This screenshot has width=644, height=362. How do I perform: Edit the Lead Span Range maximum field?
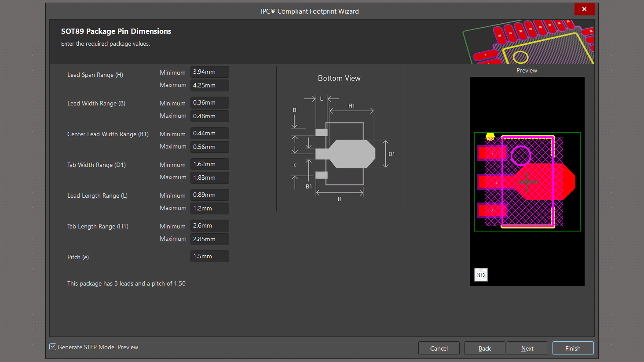click(209, 85)
